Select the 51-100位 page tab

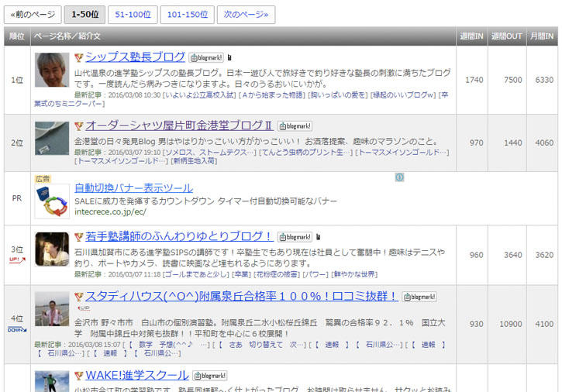click(133, 14)
